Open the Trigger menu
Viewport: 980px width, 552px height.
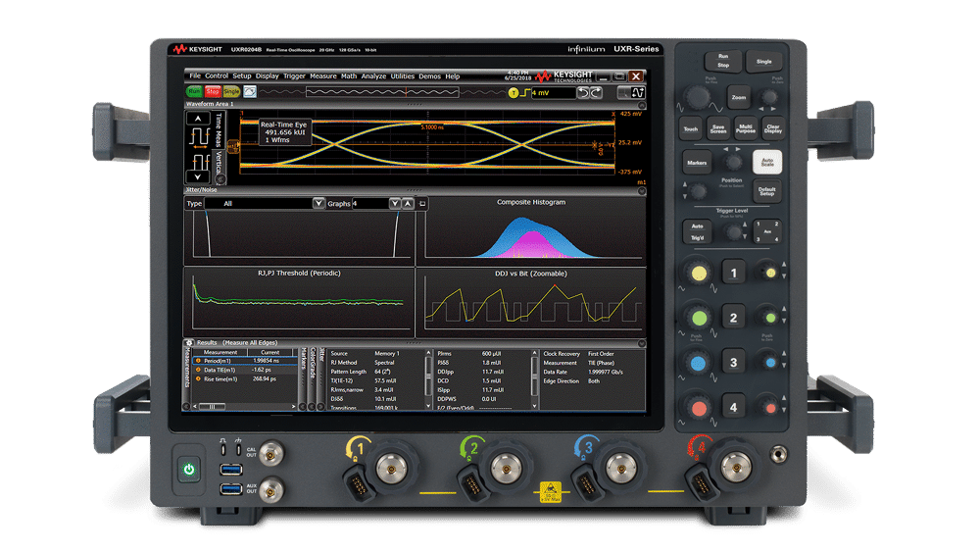tap(294, 75)
